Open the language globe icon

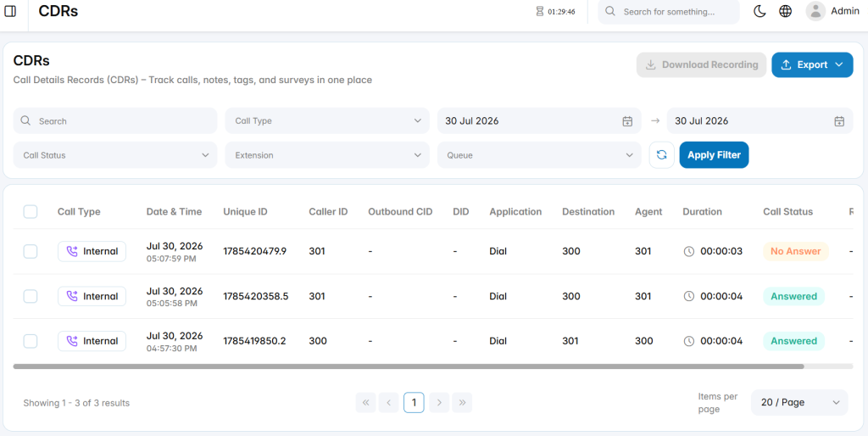tap(785, 11)
